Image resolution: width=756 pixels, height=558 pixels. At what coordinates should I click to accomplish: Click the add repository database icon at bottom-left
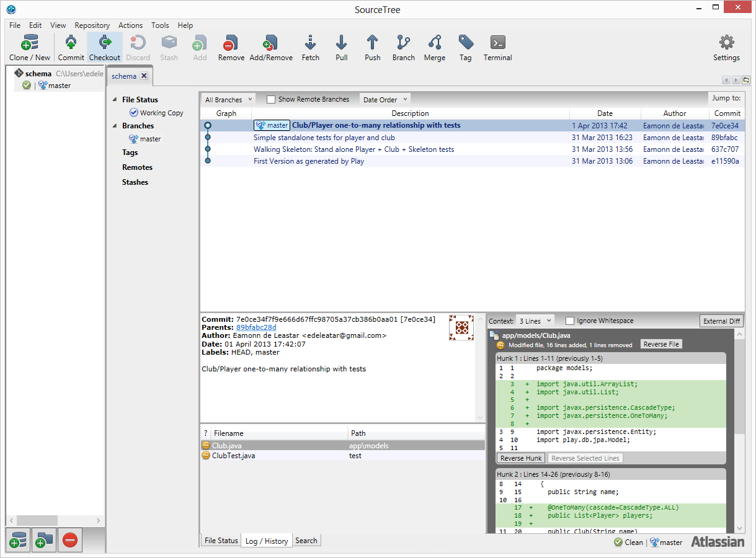click(19, 541)
